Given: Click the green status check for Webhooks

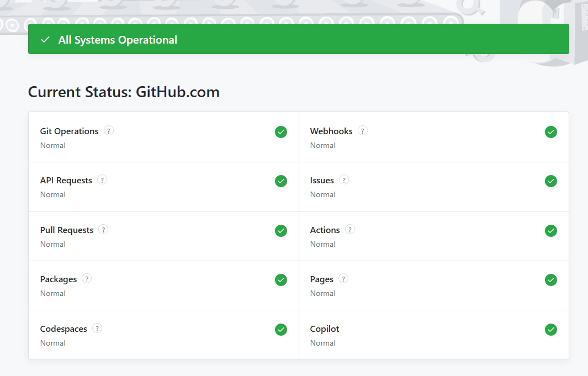Looking at the screenshot, I should 551,132.
